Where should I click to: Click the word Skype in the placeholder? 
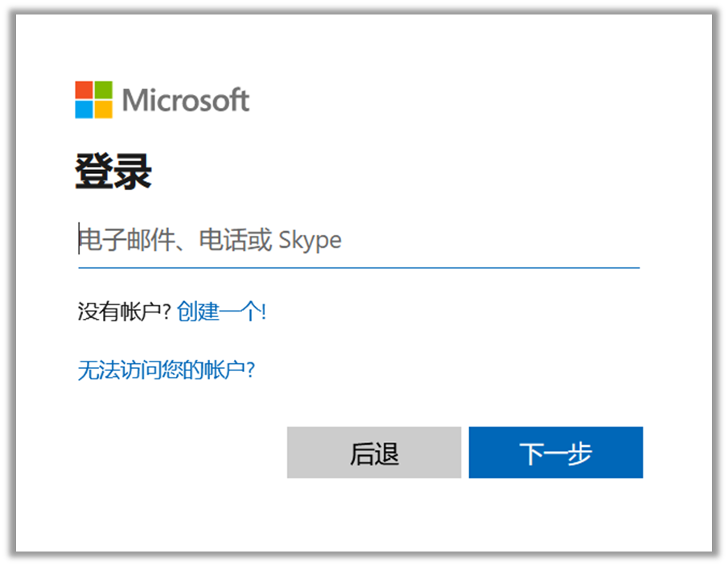(x=310, y=240)
